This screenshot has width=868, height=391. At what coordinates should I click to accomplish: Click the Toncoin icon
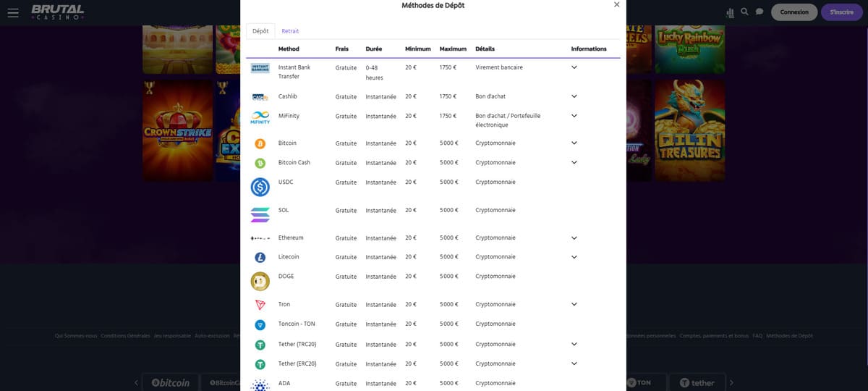(260, 324)
